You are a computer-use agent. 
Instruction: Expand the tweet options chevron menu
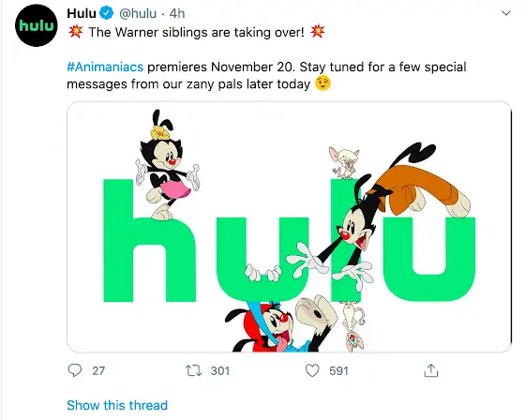pyautogui.click(x=506, y=13)
